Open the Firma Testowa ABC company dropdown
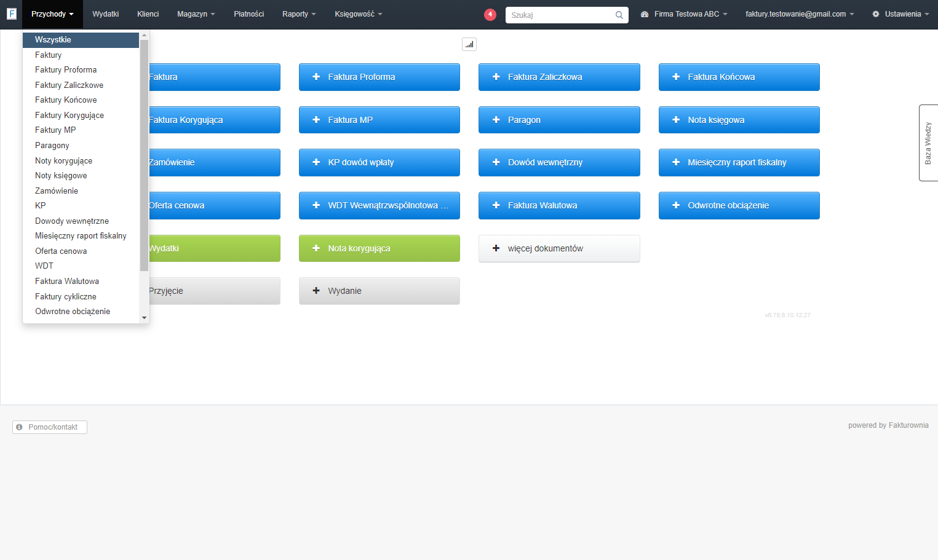Screen dimensions: 938x560 [684, 14]
